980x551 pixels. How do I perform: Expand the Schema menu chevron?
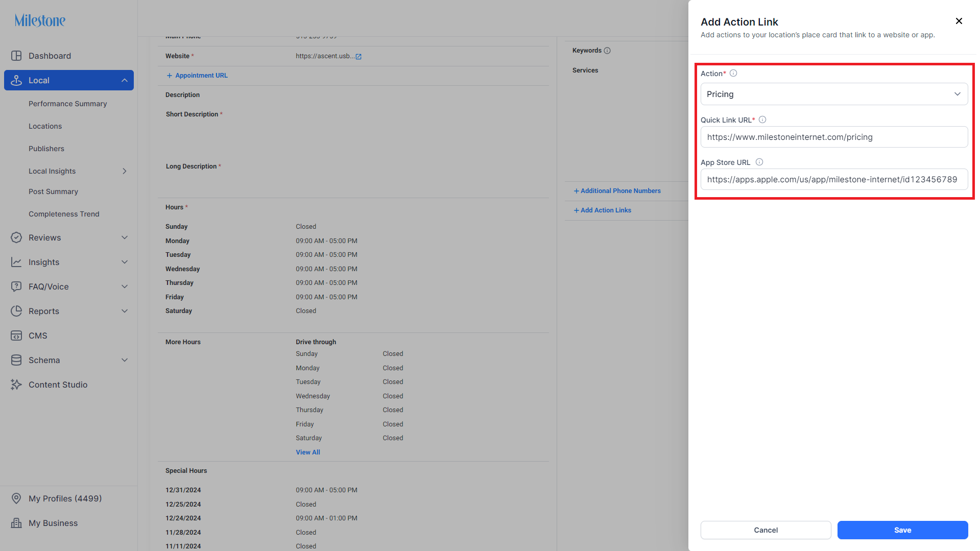click(x=125, y=360)
